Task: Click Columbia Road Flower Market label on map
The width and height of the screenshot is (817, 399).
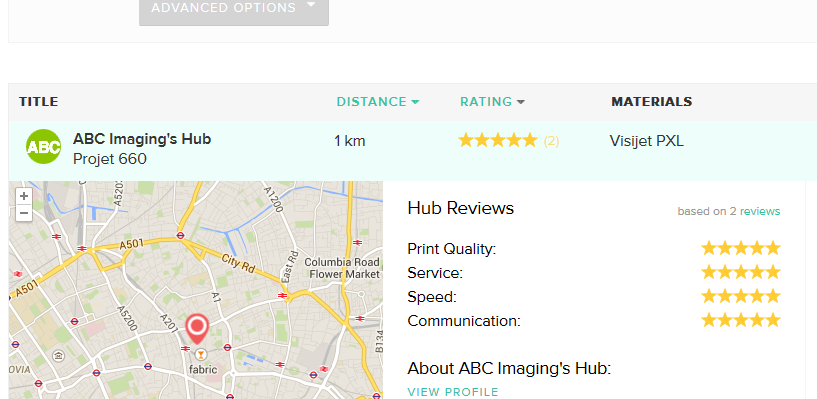Action: point(342,268)
